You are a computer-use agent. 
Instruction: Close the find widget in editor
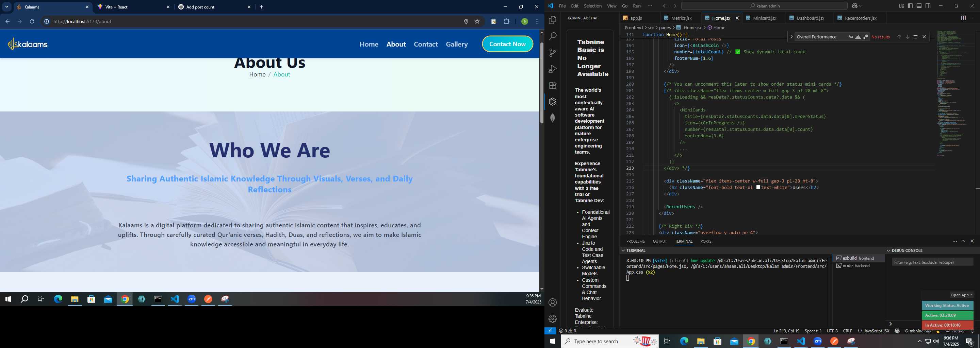click(924, 37)
